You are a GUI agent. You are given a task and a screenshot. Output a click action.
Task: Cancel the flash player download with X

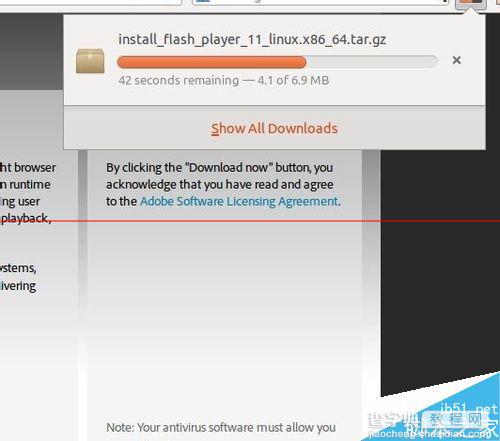pos(457,60)
